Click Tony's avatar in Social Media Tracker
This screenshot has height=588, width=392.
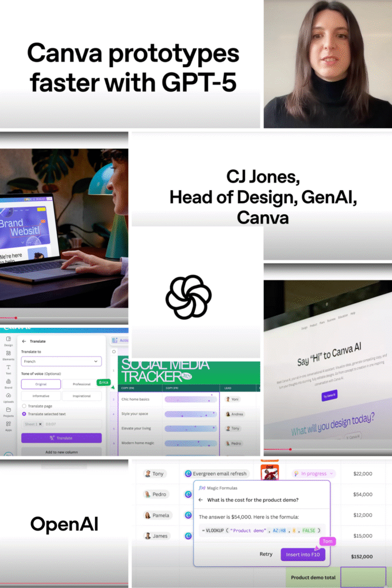pos(228,428)
